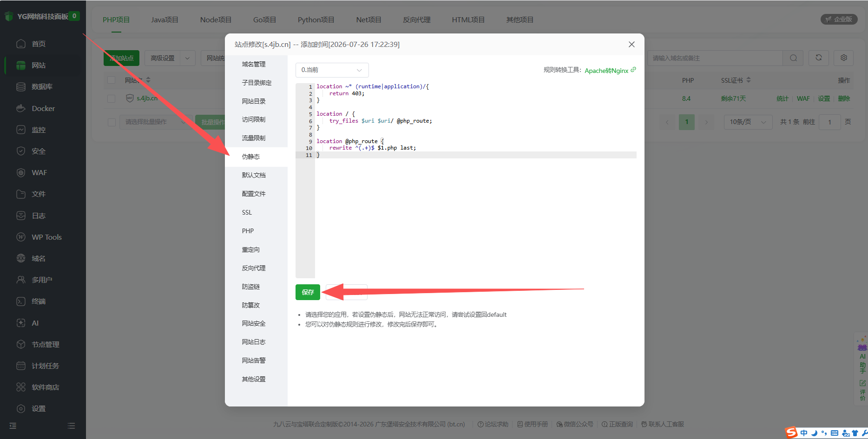Select 配置文件 in the dialog menu

pos(254,194)
